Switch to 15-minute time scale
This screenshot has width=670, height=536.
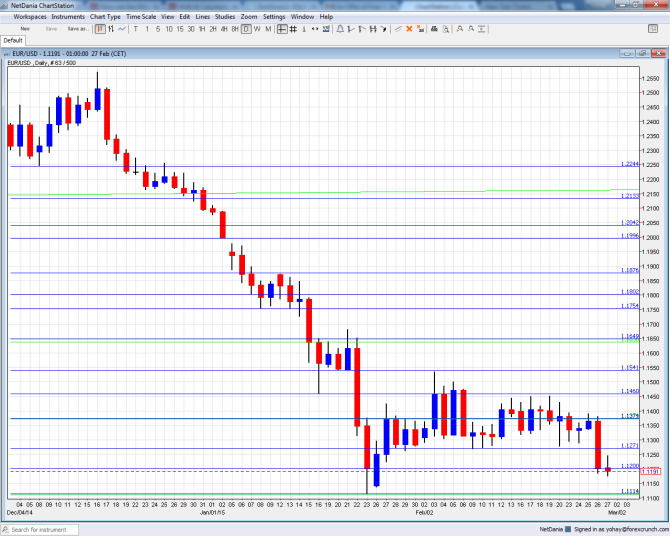coord(180,29)
